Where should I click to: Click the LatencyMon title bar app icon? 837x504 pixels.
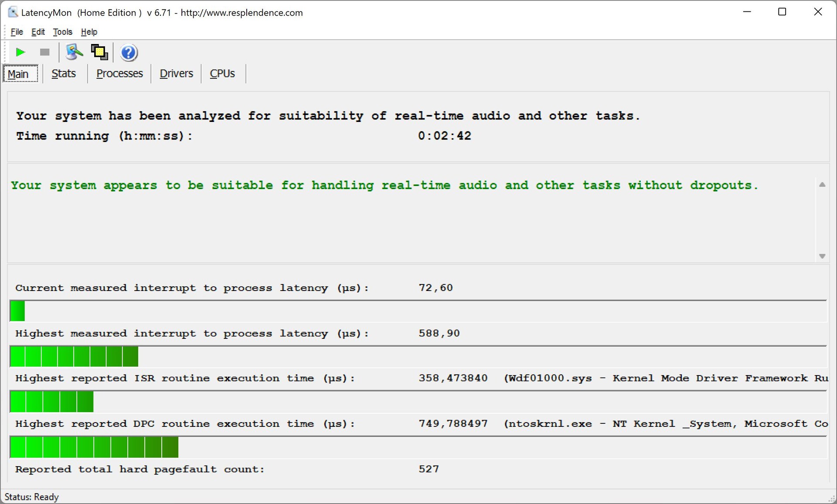pos(13,12)
